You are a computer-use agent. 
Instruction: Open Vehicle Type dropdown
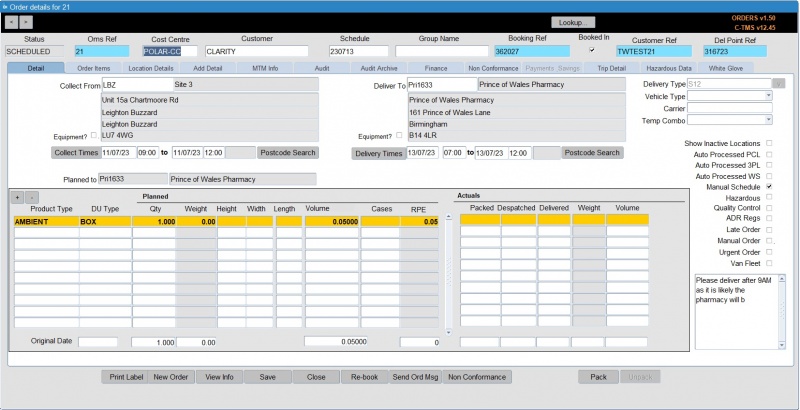click(x=768, y=96)
